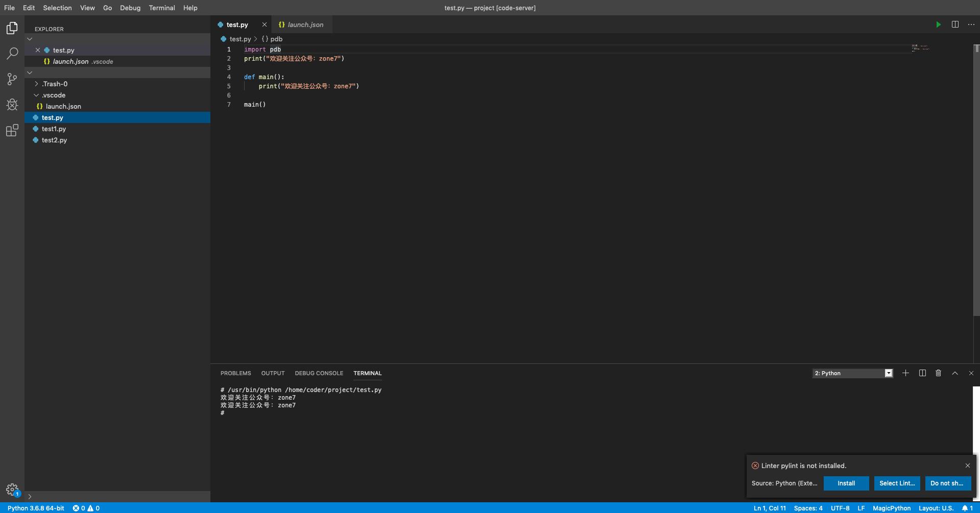980x513 pixels.
Task: Click the new terminal plus icon
Action: [905, 373]
